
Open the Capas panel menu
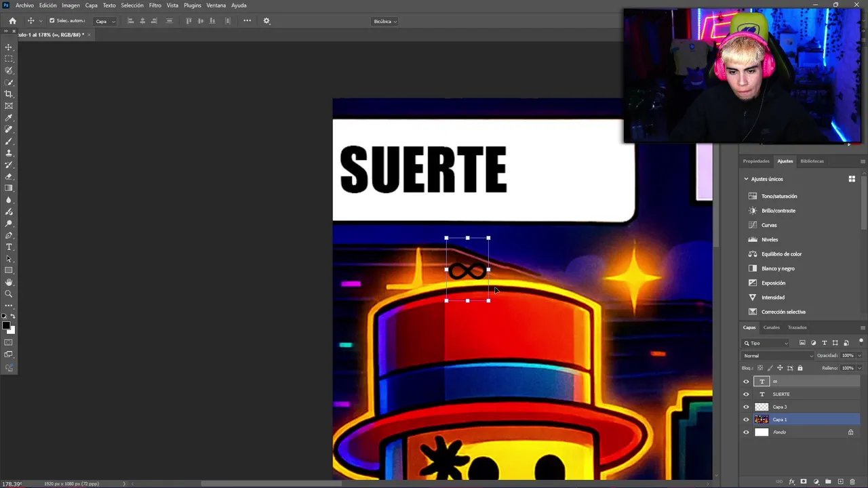pos(863,327)
